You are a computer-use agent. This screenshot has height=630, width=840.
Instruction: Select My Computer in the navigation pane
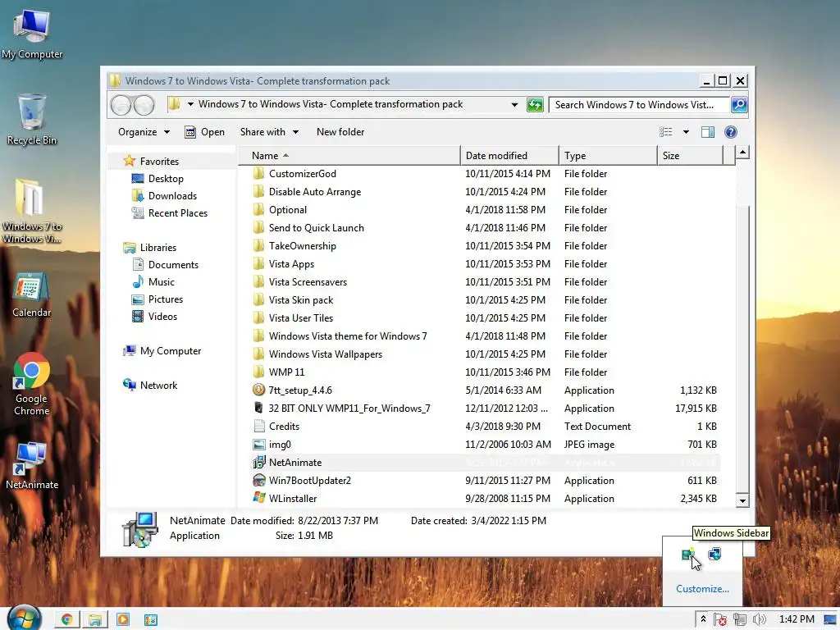click(170, 351)
